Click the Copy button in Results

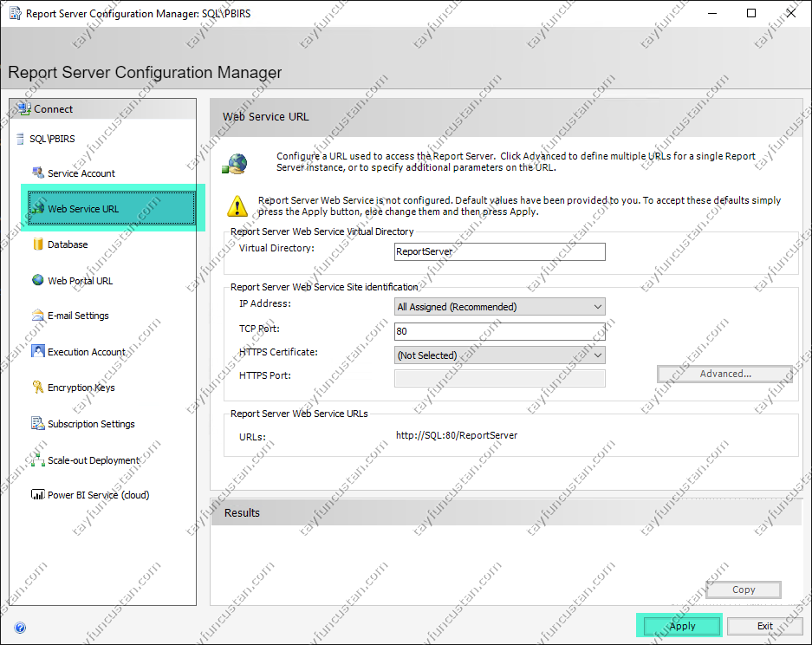[744, 590]
